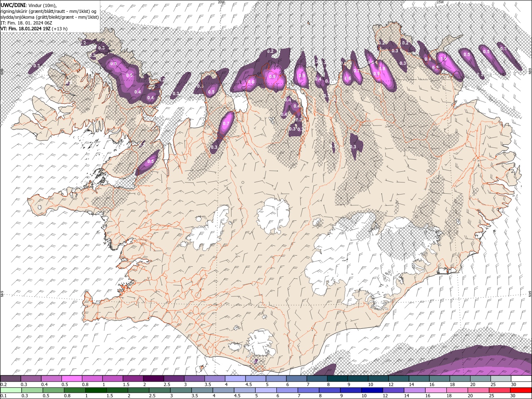532x399 pixels.
Task: Pick top-row dark teal swatch between 8 and 9
Action: pyautogui.click(x=337, y=379)
